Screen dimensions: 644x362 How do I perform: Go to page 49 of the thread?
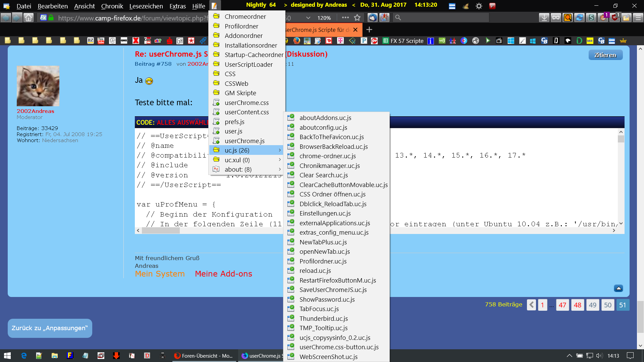[x=592, y=305]
